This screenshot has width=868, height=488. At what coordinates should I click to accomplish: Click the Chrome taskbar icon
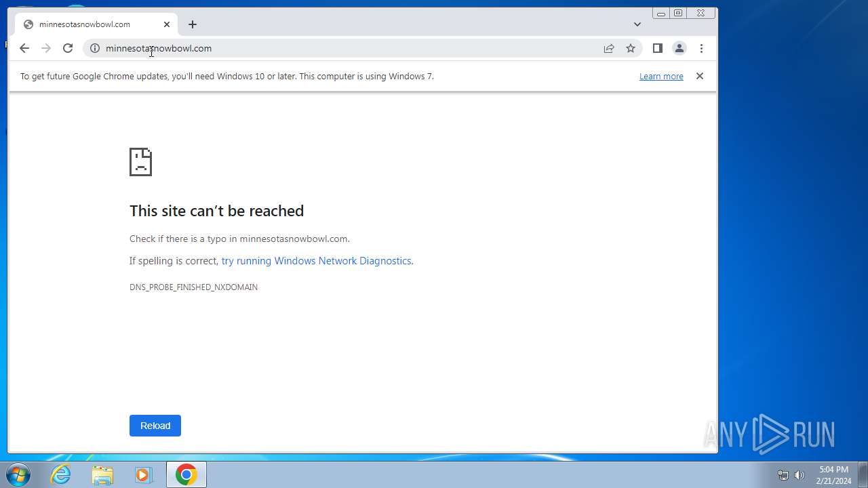186,475
